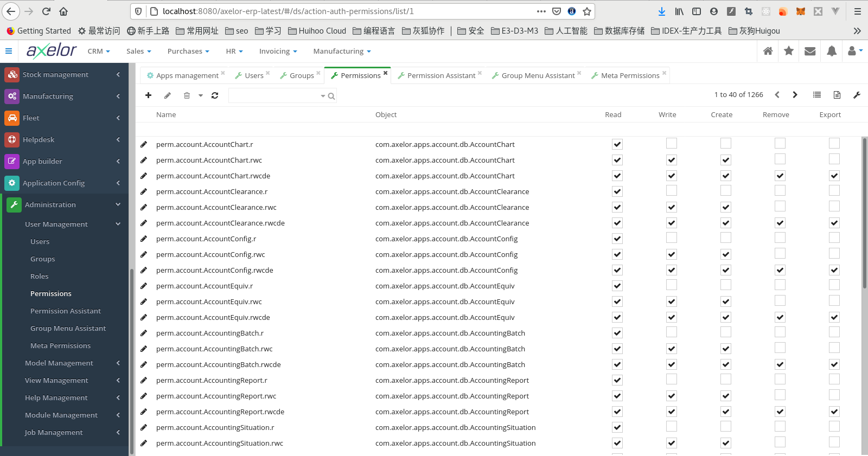
Task: Sort by the Object column header
Action: 386,114
